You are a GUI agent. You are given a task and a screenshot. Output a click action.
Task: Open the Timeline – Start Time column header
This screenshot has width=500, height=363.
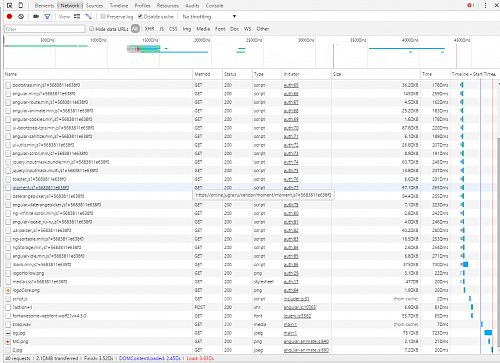473,74
